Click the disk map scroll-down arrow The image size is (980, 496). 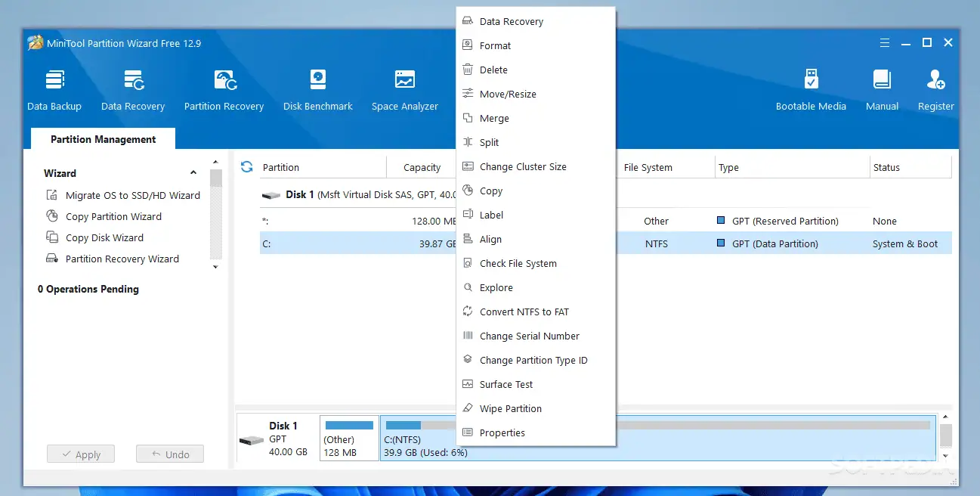click(945, 456)
